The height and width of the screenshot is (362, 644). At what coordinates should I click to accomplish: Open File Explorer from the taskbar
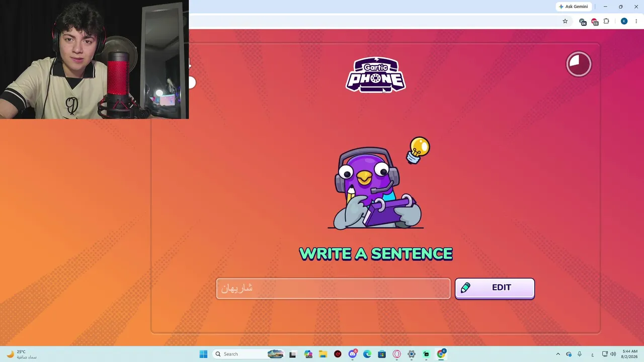coord(323,354)
